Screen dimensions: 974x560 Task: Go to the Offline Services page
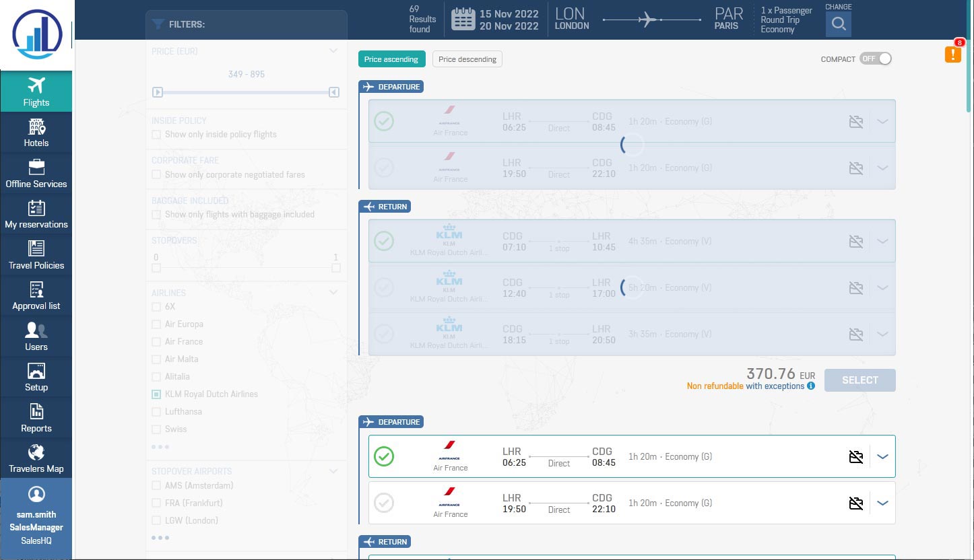pyautogui.click(x=36, y=174)
